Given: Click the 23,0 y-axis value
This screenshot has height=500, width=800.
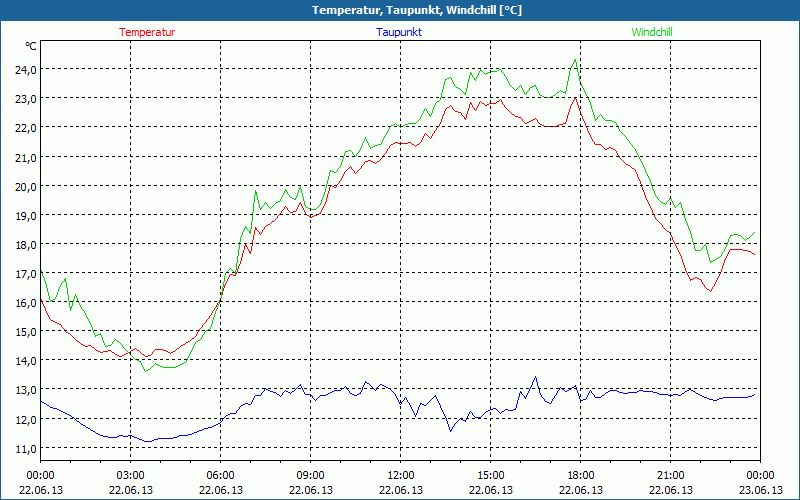Looking at the screenshot, I should tap(26, 99).
